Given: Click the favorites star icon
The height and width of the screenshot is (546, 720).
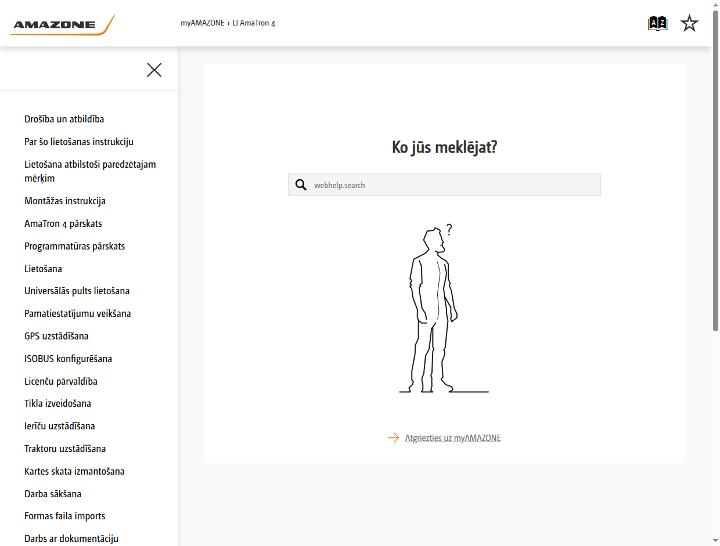Looking at the screenshot, I should pos(689,23).
